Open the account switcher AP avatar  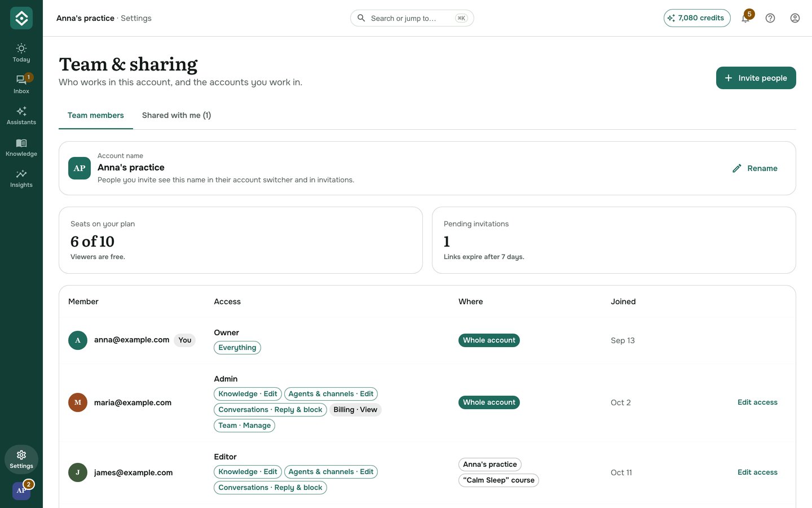pyautogui.click(x=21, y=491)
